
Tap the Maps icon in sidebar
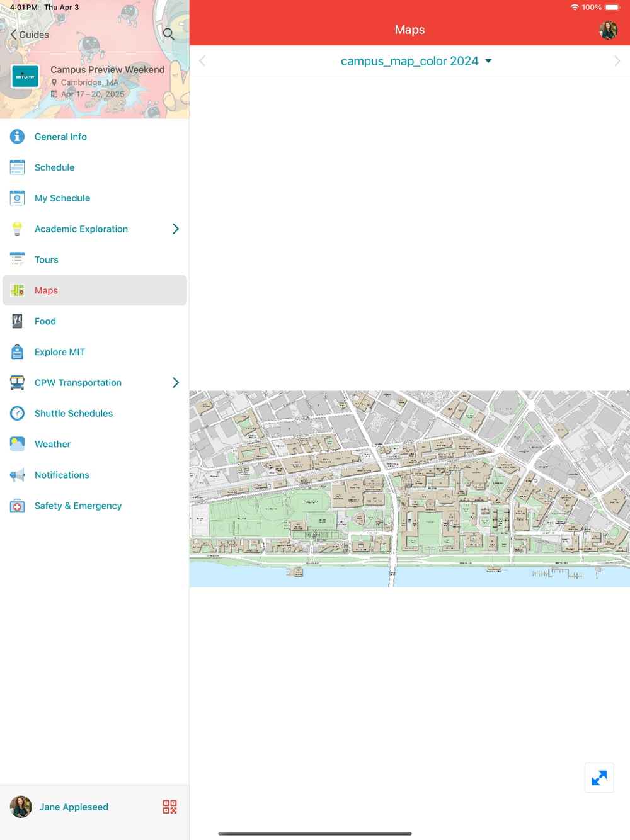coord(17,290)
